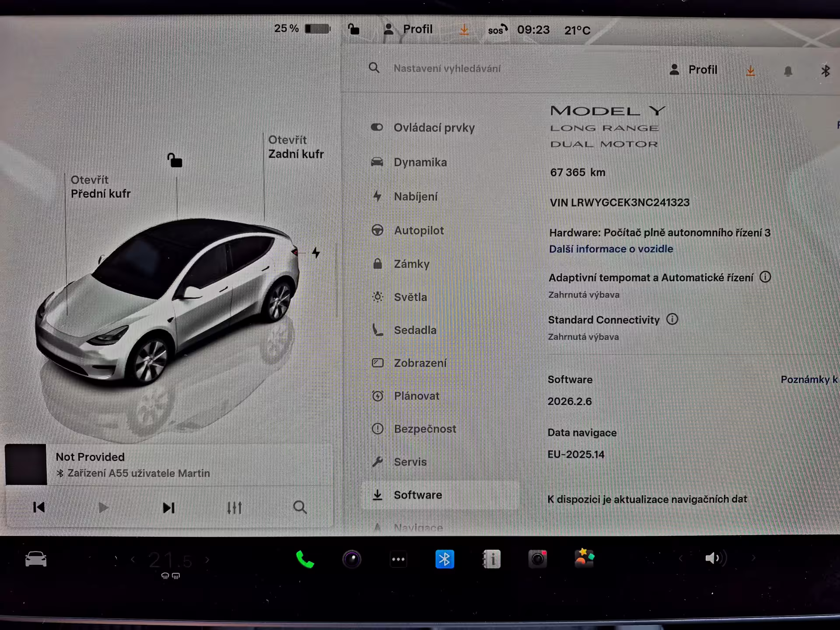This screenshot has height=630, width=840.
Task: Tap the K dispozici je aktualizace navigačních dat message
Action: point(647,499)
